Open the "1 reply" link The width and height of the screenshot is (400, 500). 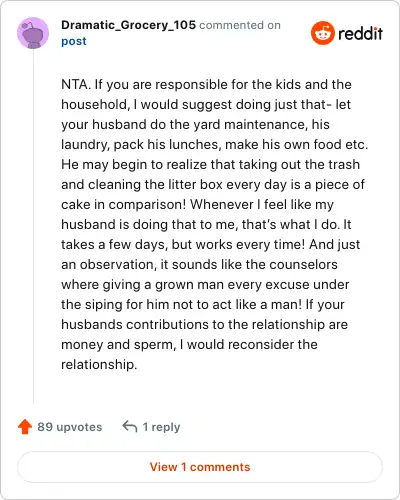(161, 427)
